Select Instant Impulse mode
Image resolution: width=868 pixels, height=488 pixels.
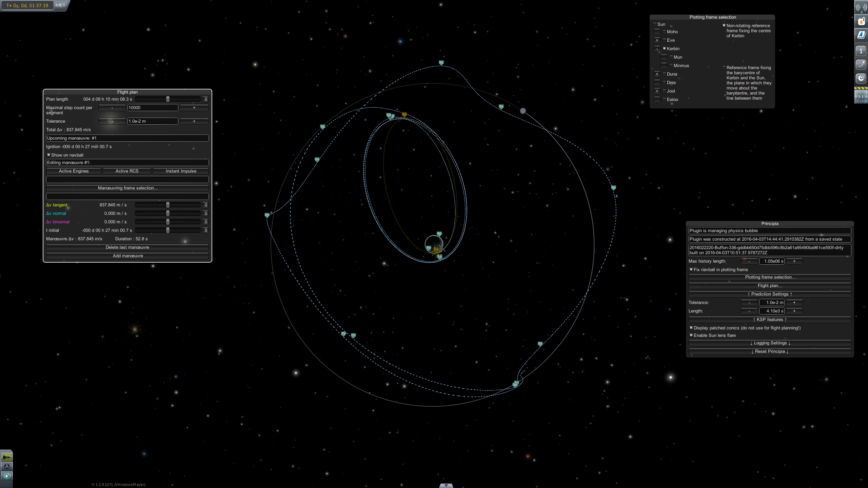(181, 171)
